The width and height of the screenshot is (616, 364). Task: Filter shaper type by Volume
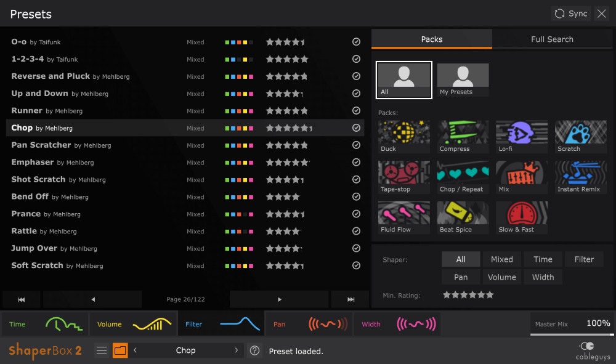(x=501, y=277)
